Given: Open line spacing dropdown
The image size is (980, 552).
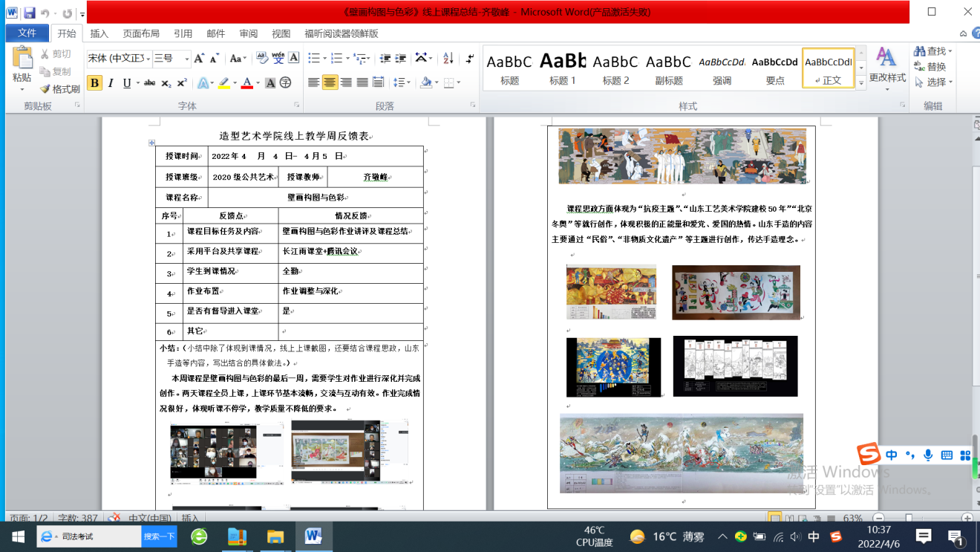Looking at the screenshot, I should pyautogui.click(x=401, y=82).
